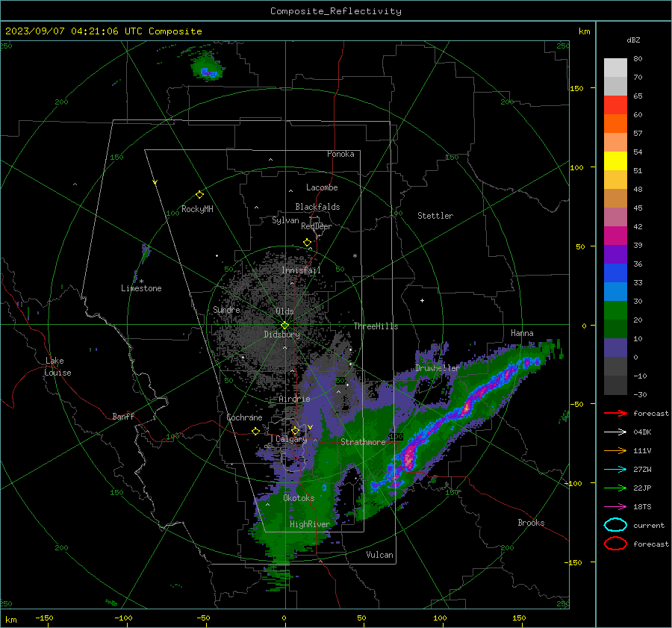Click the Limestone label

(141, 288)
